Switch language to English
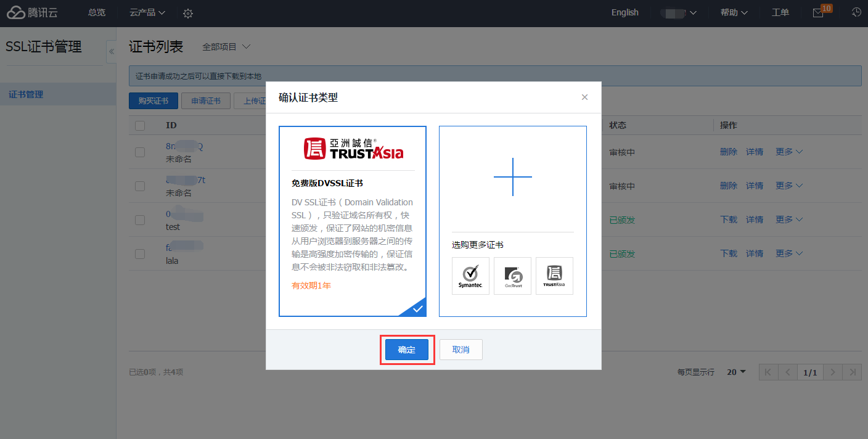This screenshot has width=868, height=439. coord(625,12)
